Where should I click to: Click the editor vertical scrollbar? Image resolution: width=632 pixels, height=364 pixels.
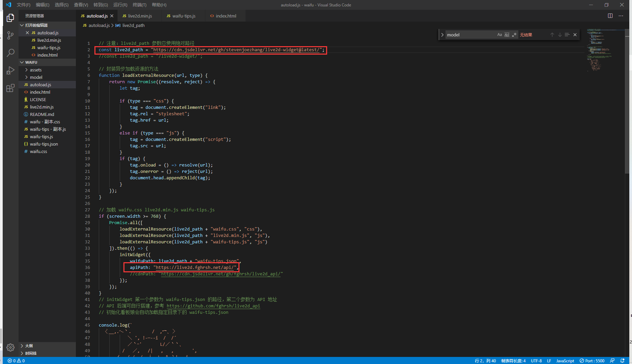tap(627, 101)
